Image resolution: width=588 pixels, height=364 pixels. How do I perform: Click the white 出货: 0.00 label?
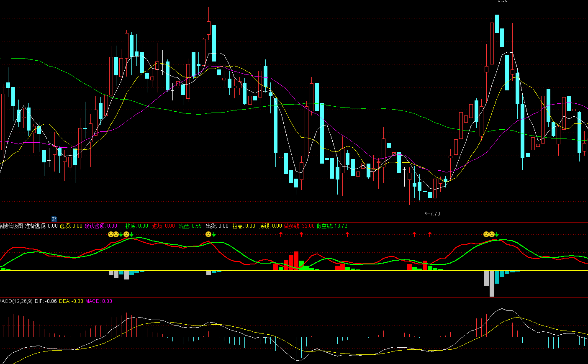(217, 226)
